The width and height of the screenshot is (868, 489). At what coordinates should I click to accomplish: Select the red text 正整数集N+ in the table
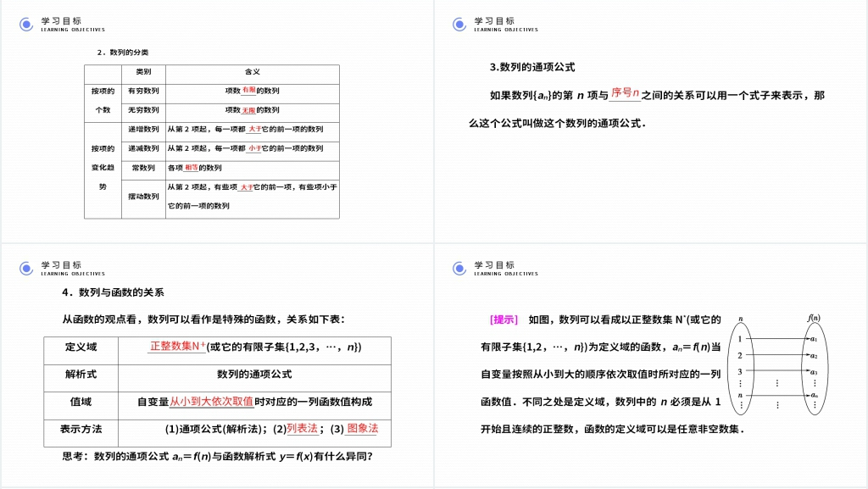[178, 346]
